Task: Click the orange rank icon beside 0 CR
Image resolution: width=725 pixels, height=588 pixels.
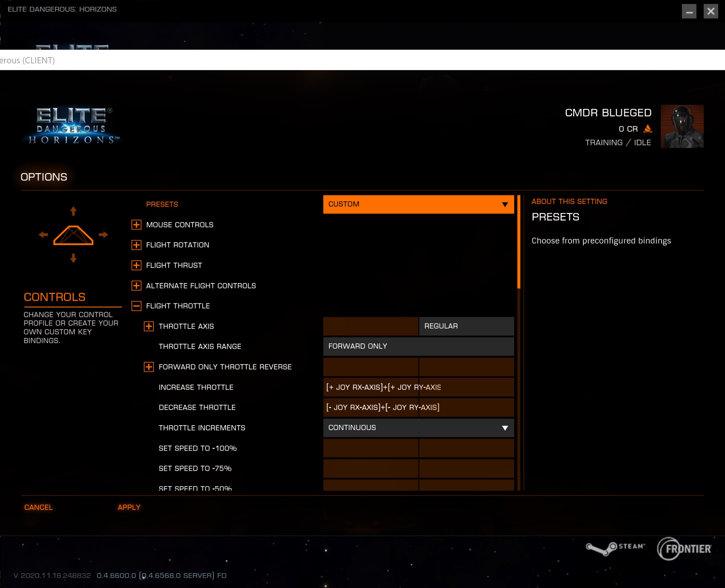Action: pyautogui.click(x=647, y=129)
